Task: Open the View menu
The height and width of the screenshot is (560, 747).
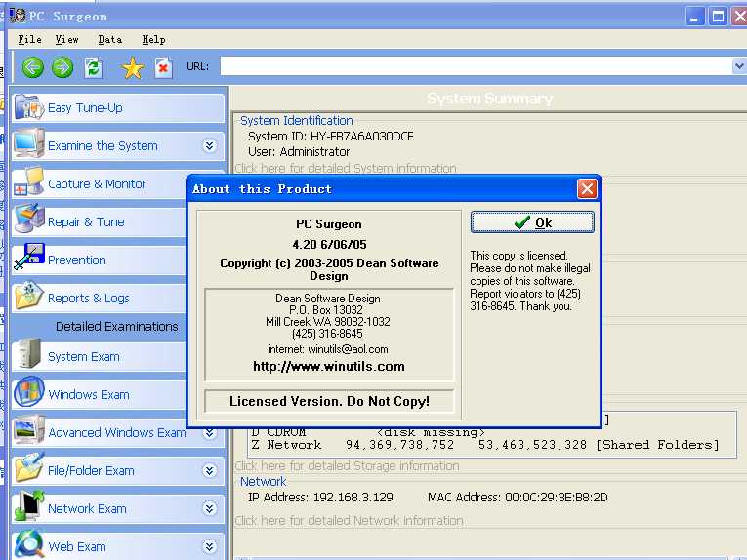Action: (66, 39)
